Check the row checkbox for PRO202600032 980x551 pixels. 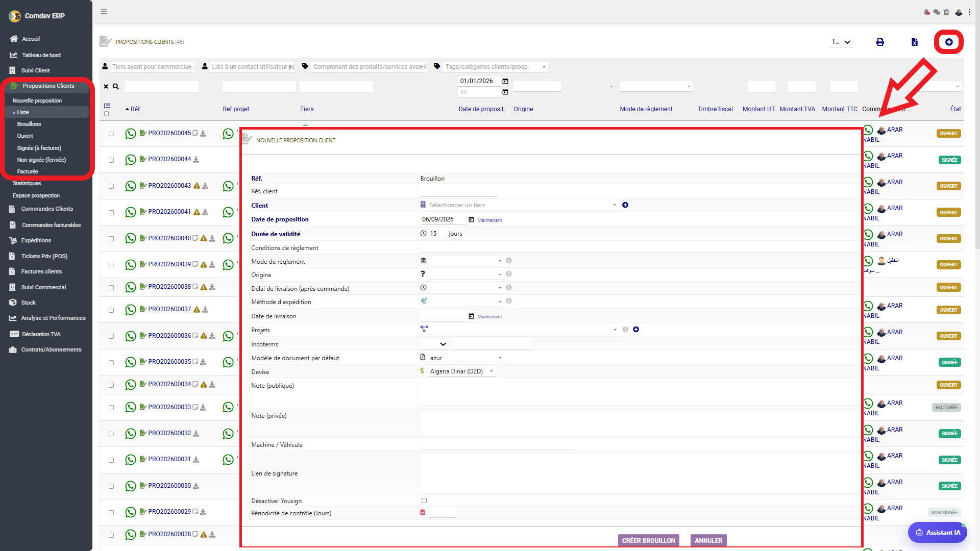click(x=111, y=434)
